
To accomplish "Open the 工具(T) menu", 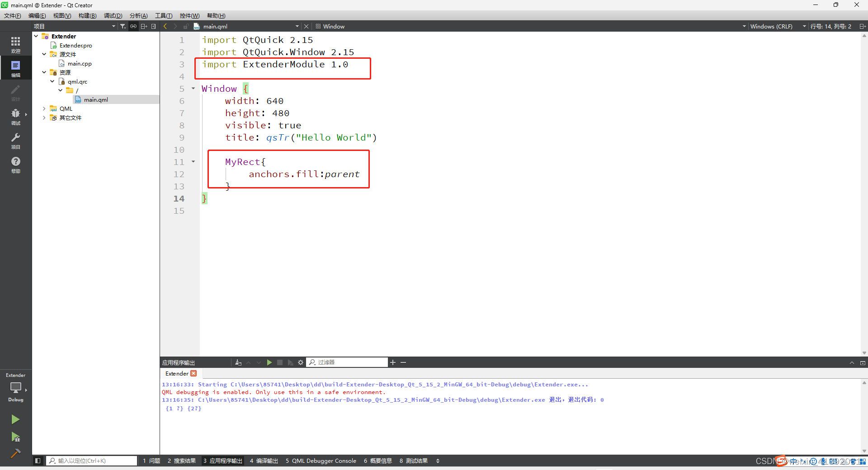I will pyautogui.click(x=163, y=15).
